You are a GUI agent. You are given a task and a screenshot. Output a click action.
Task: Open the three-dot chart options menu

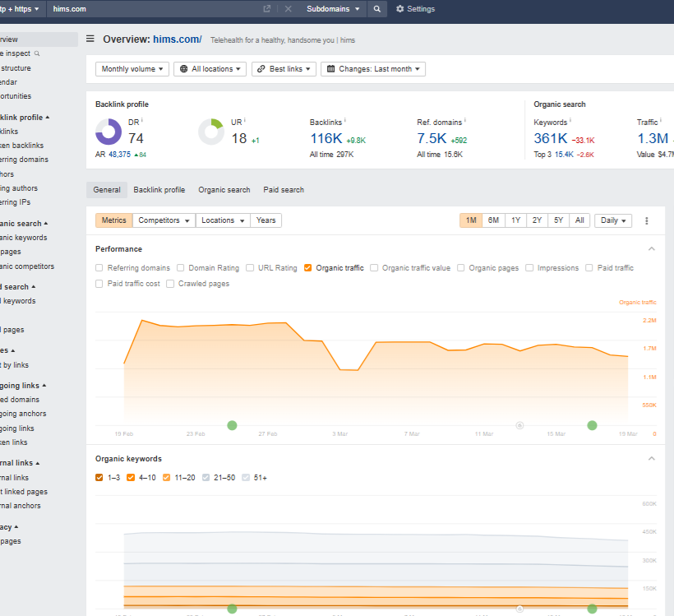[647, 220]
